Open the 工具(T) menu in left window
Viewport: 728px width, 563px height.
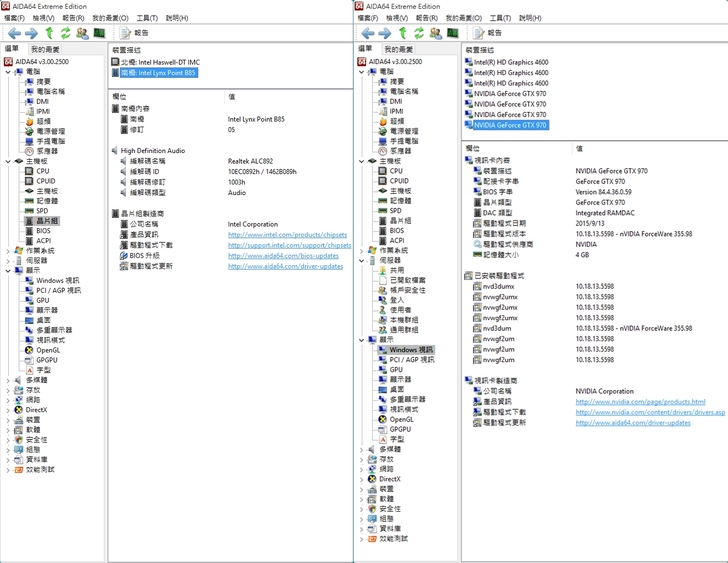(x=147, y=18)
